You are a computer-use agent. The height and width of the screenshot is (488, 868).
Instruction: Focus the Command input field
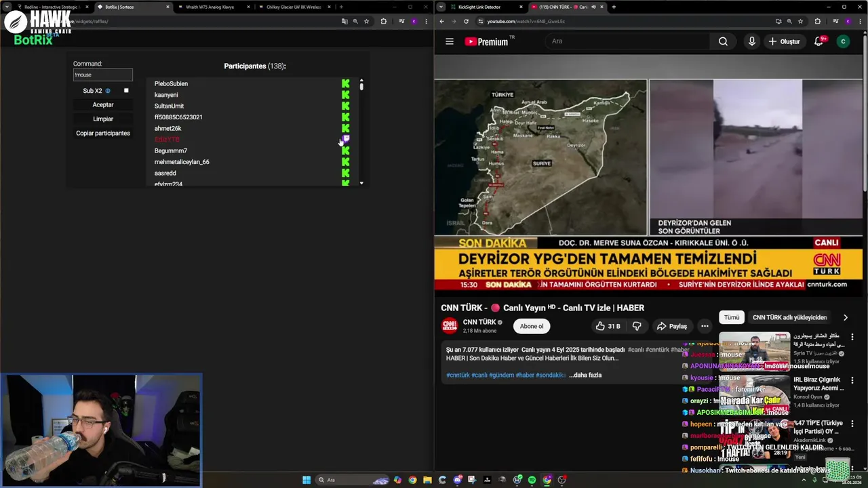(103, 75)
